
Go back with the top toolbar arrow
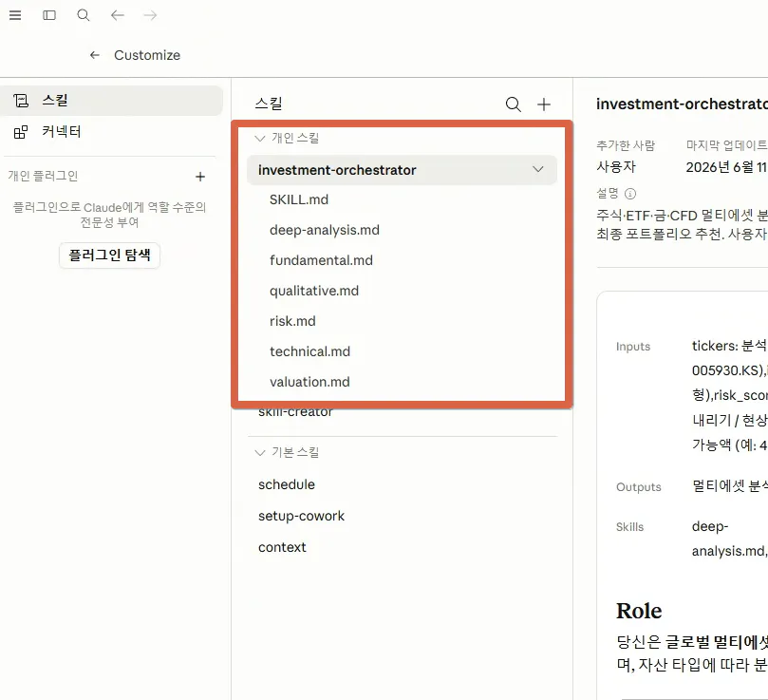(x=117, y=15)
